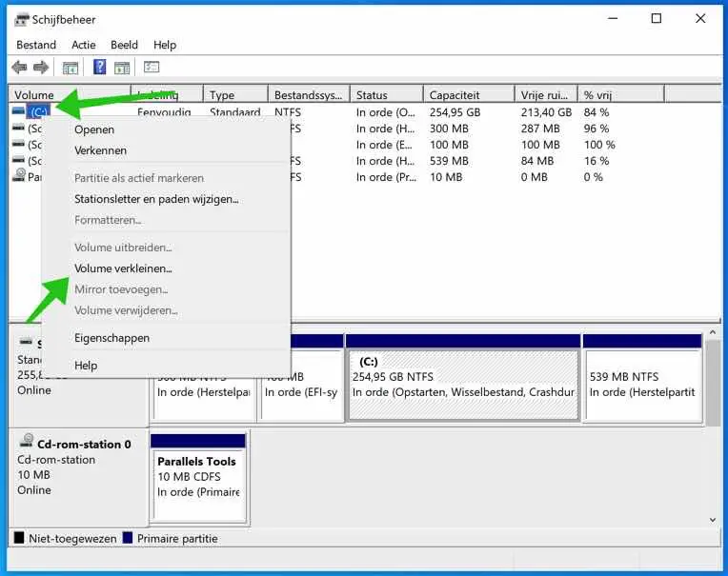Sort by % vrij column header
Screen dimensions: 728x576
621,94
